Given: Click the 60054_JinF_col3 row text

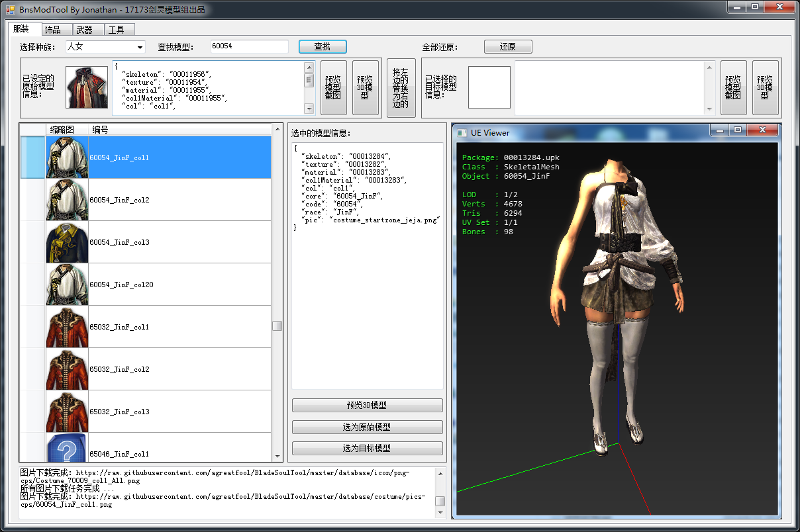Looking at the screenshot, I should pyautogui.click(x=119, y=243).
